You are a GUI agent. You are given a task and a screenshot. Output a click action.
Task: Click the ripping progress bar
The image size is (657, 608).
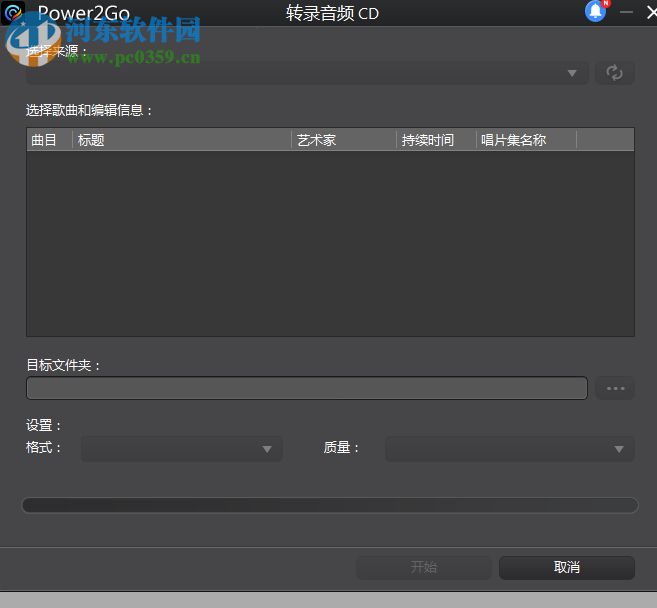(x=330, y=505)
